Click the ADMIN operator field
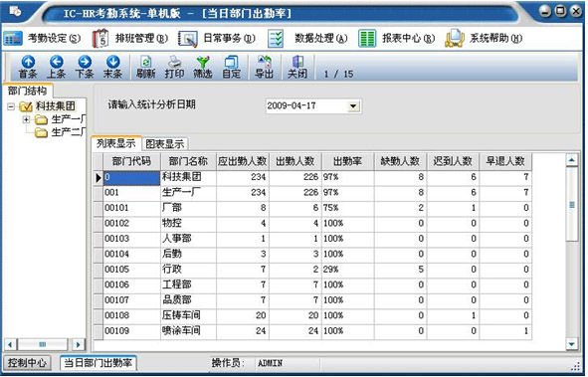Image resolution: width=588 pixels, height=377 pixels. [x=287, y=363]
